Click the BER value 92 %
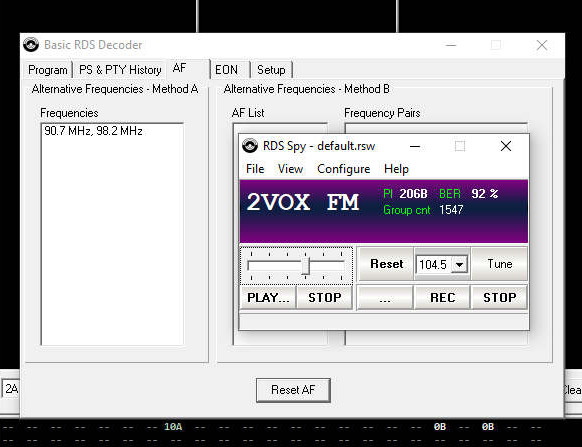Viewport: 582px width, 447px height. click(x=485, y=194)
